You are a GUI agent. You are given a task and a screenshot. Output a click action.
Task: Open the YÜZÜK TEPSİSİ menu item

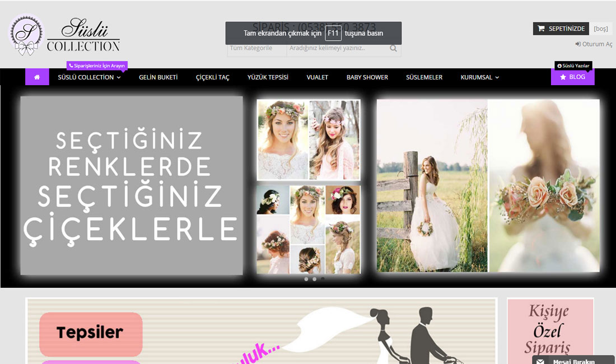(268, 77)
